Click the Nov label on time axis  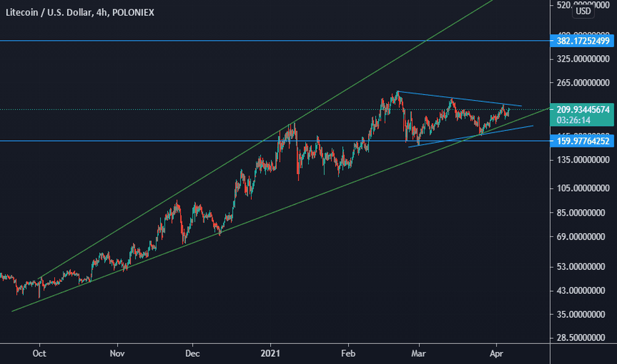117,353
